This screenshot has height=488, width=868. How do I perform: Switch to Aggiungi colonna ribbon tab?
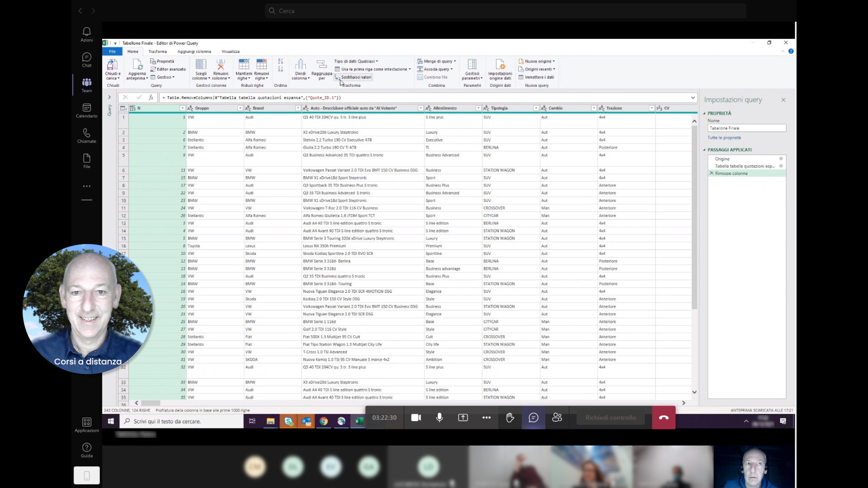(194, 52)
